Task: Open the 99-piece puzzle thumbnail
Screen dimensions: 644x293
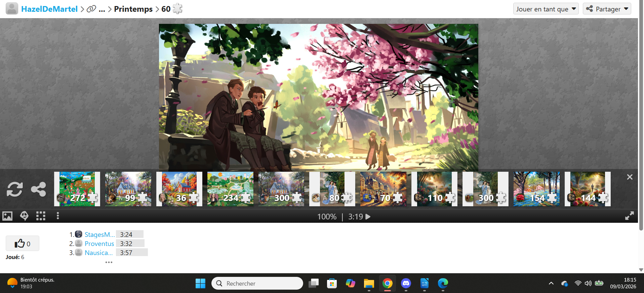Action: click(128, 189)
